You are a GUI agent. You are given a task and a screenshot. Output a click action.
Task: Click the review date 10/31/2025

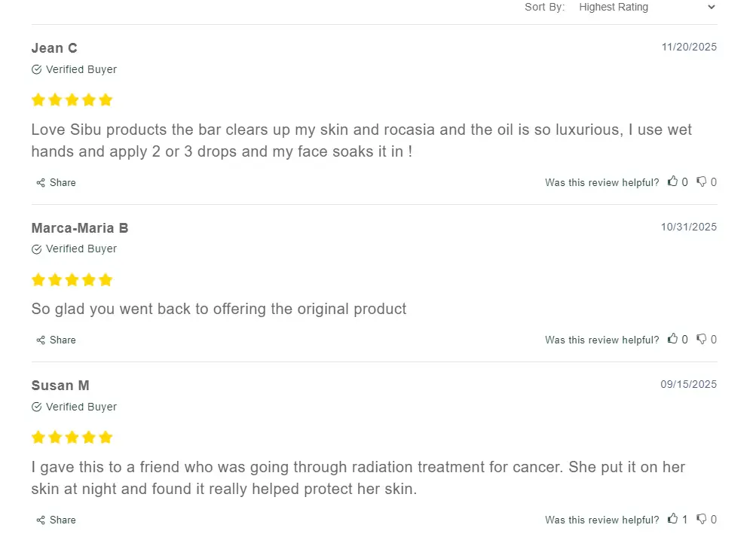click(x=689, y=227)
